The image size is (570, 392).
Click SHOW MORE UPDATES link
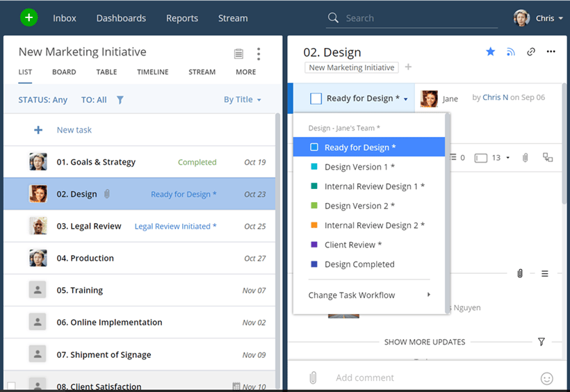424,342
